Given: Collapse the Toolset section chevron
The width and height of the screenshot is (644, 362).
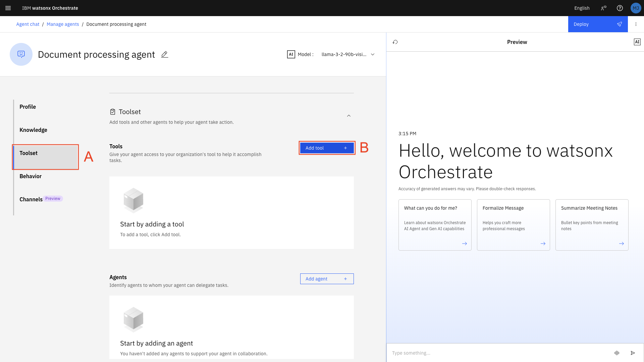Looking at the screenshot, I should (x=348, y=116).
